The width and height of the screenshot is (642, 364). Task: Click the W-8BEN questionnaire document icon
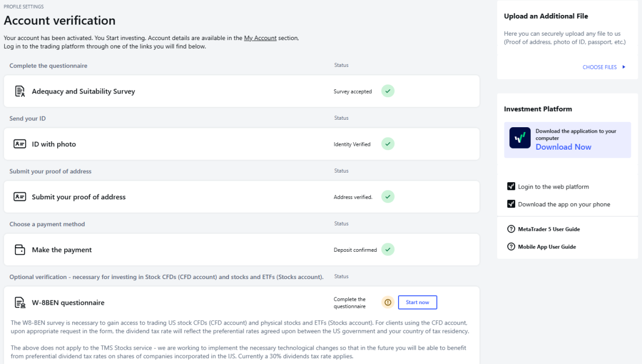click(x=20, y=303)
